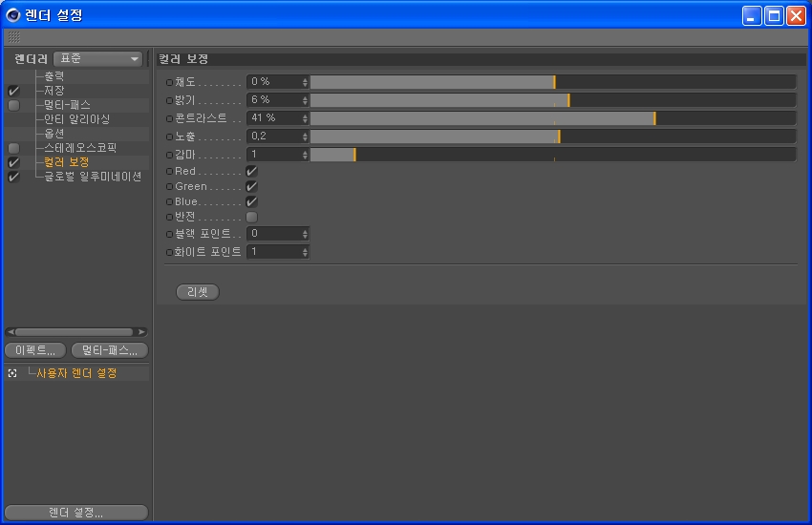The image size is (812, 525).
Task: Click the animation dot next to 채도
Action: tap(169, 82)
